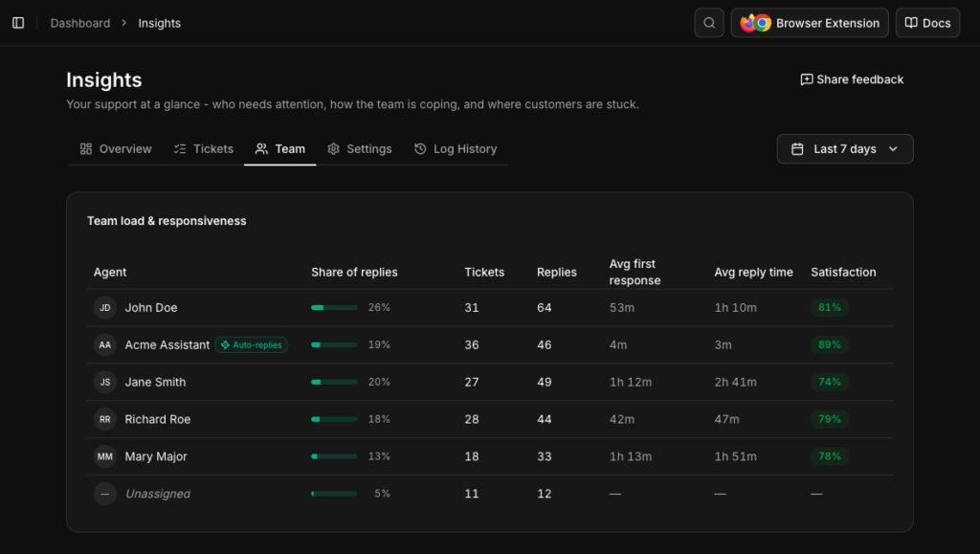The height and width of the screenshot is (554, 980).
Task: Click the Richard Roe RR avatar
Action: 105,419
